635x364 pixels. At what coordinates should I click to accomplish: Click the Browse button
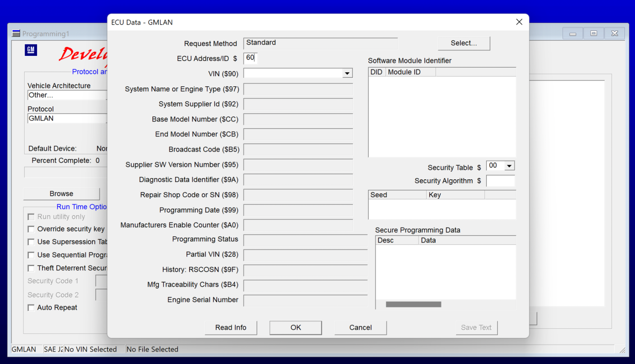tap(61, 194)
